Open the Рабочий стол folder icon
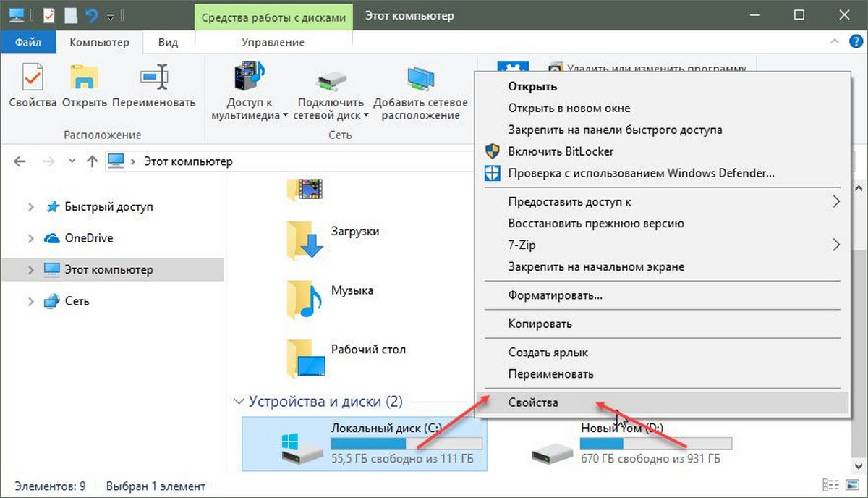The image size is (868, 498). [305, 358]
